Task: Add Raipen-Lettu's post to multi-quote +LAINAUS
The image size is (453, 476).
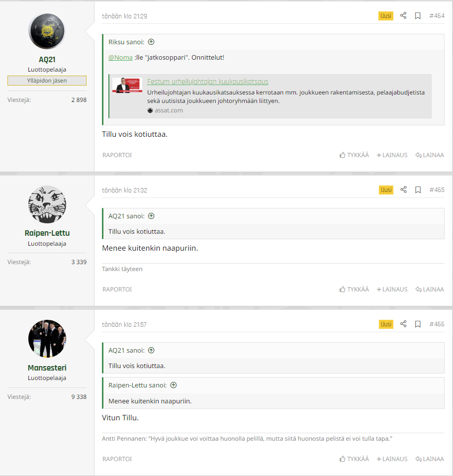Action: click(392, 289)
